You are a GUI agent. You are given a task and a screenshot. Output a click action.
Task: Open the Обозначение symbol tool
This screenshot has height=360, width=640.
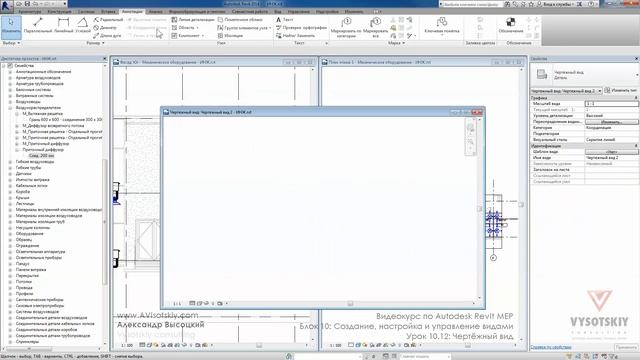pyautogui.click(x=511, y=25)
